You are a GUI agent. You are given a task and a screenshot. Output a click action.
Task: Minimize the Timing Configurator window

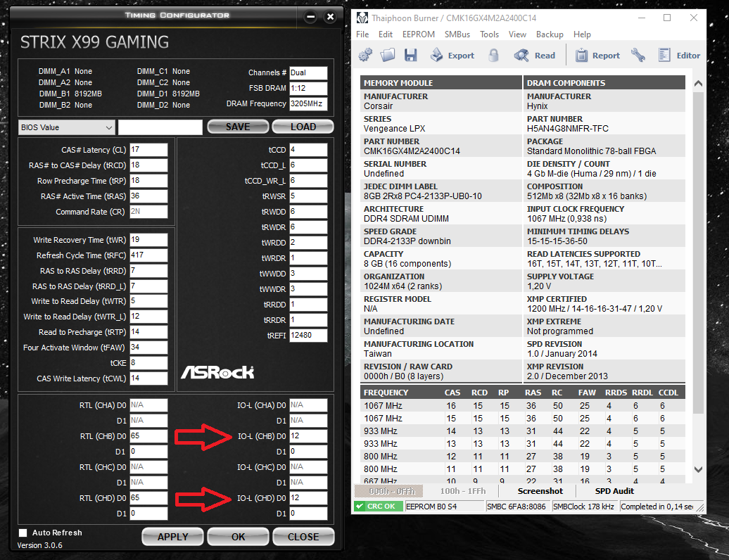310,17
